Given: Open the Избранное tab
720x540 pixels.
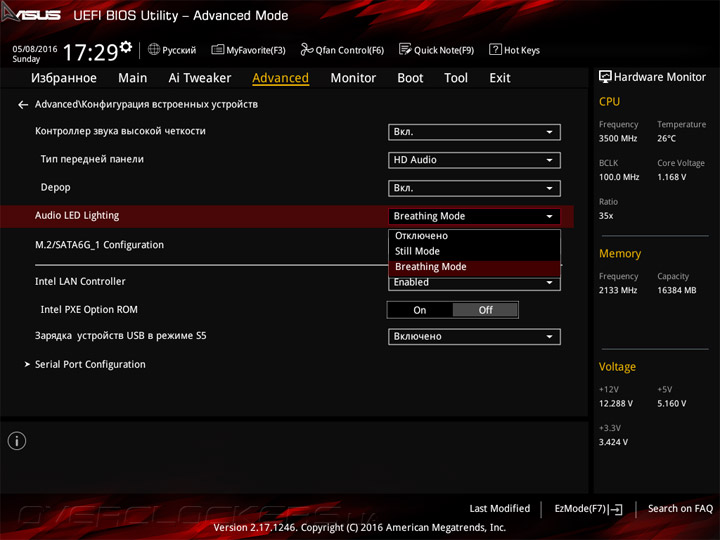Looking at the screenshot, I should pyautogui.click(x=64, y=78).
